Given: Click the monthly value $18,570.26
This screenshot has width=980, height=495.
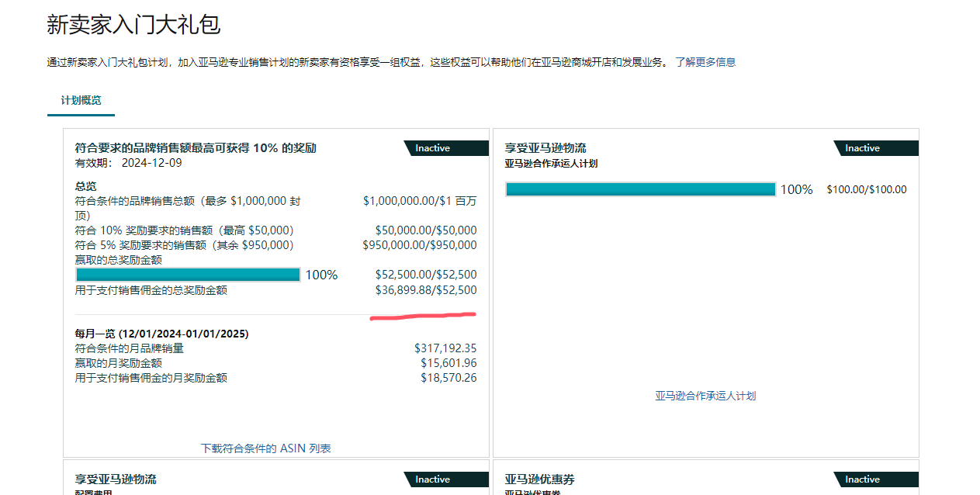Looking at the screenshot, I should (448, 378).
